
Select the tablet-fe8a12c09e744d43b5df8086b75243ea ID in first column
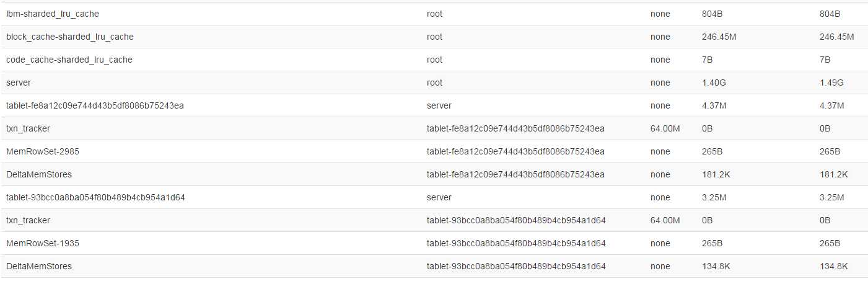[x=95, y=105]
